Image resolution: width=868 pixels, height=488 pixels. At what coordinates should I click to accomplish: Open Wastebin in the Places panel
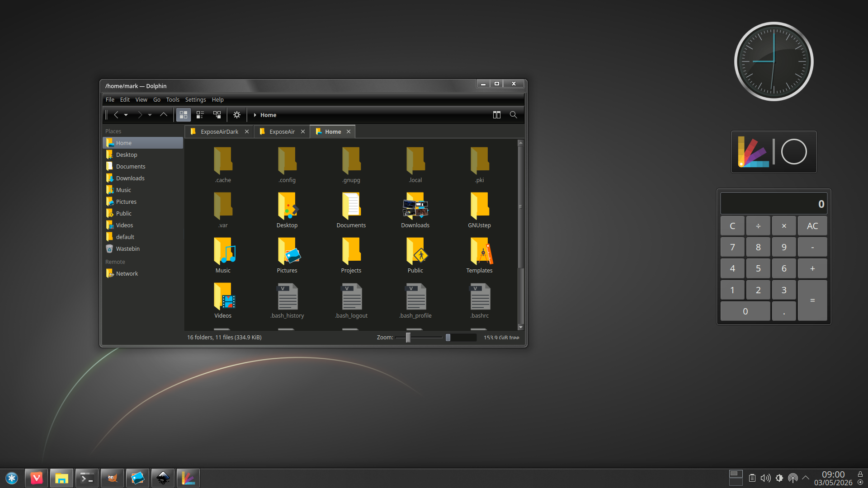click(x=143, y=249)
